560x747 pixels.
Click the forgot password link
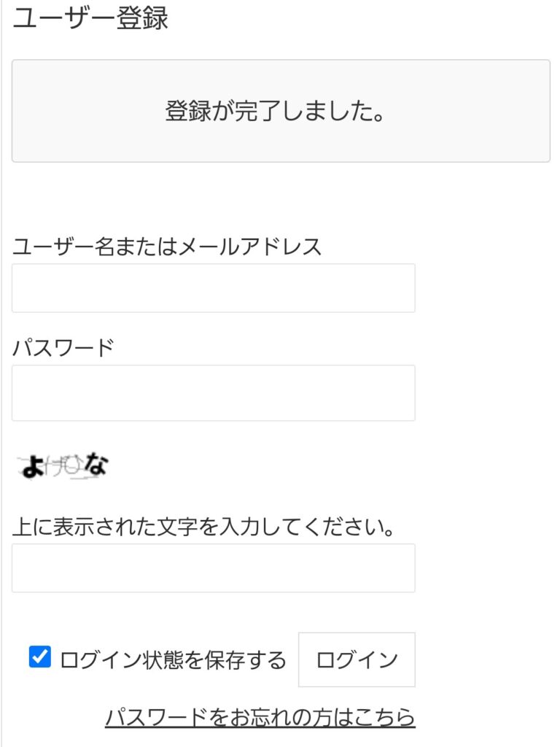click(261, 719)
